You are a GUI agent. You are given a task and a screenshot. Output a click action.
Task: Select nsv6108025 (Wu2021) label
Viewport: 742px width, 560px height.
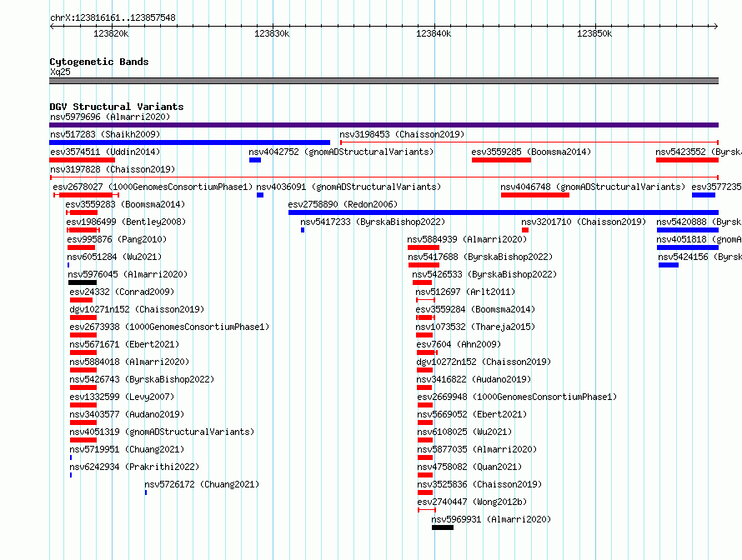[x=464, y=432]
